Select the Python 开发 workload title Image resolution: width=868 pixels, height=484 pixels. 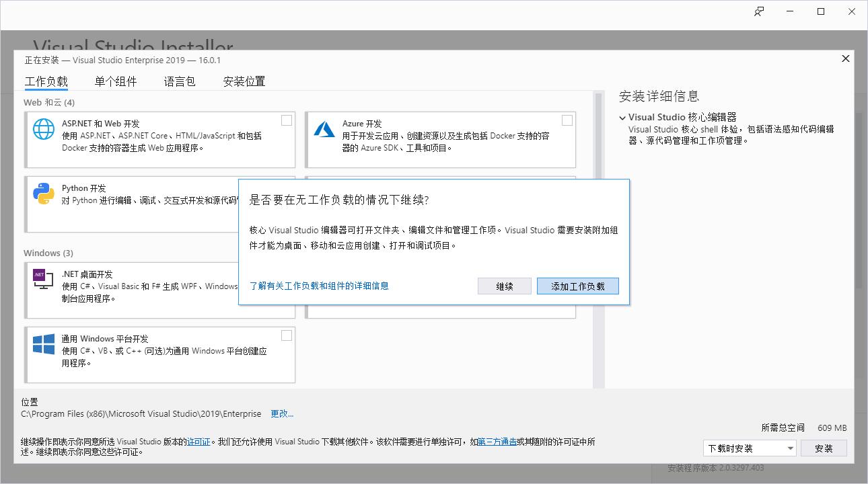(84, 188)
